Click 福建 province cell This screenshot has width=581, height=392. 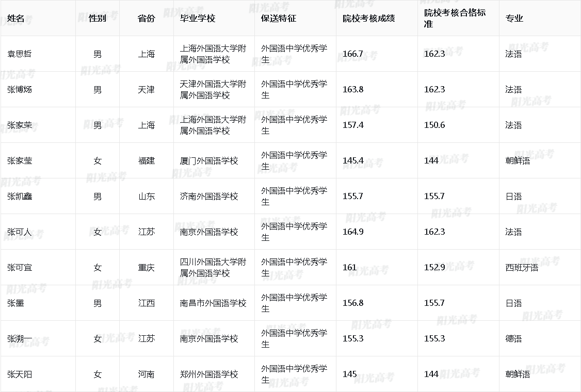pos(146,160)
